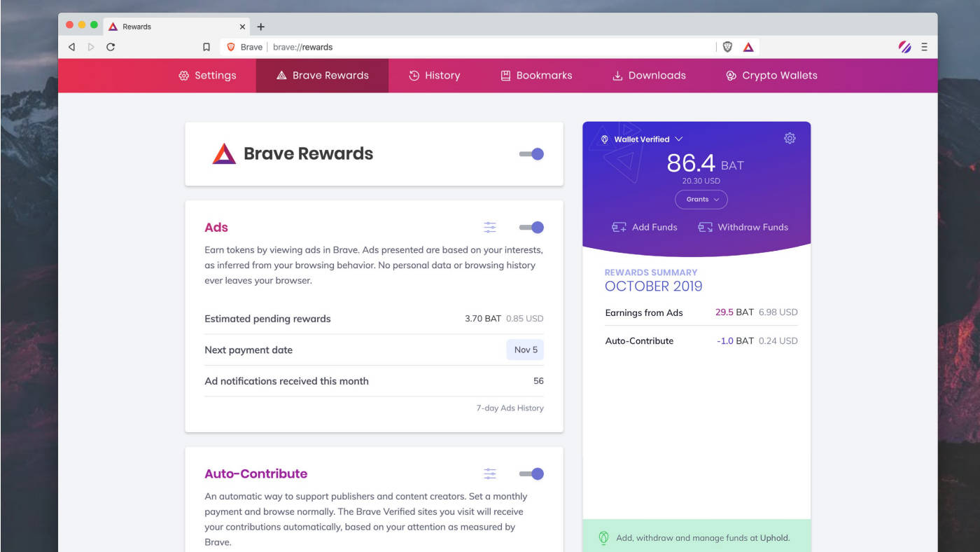The image size is (980, 552).
Task: Click the brave://rewards address bar
Action: click(469, 47)
